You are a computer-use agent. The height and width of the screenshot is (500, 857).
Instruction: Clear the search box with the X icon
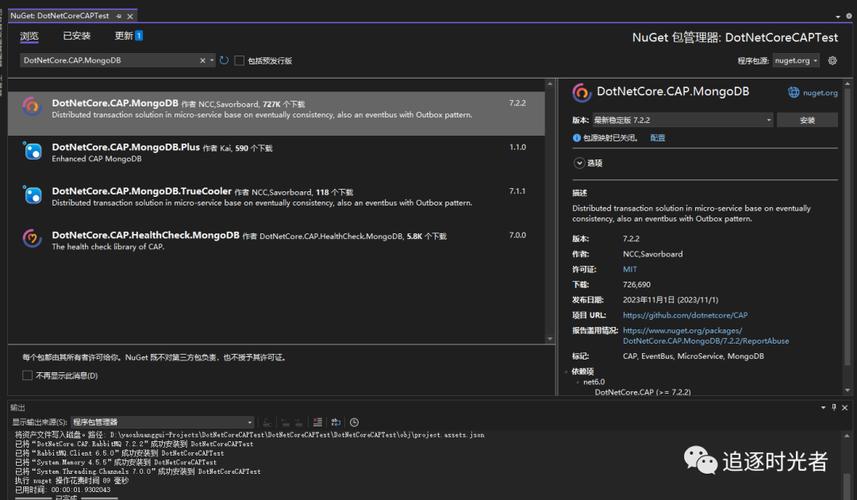[202, 61]
